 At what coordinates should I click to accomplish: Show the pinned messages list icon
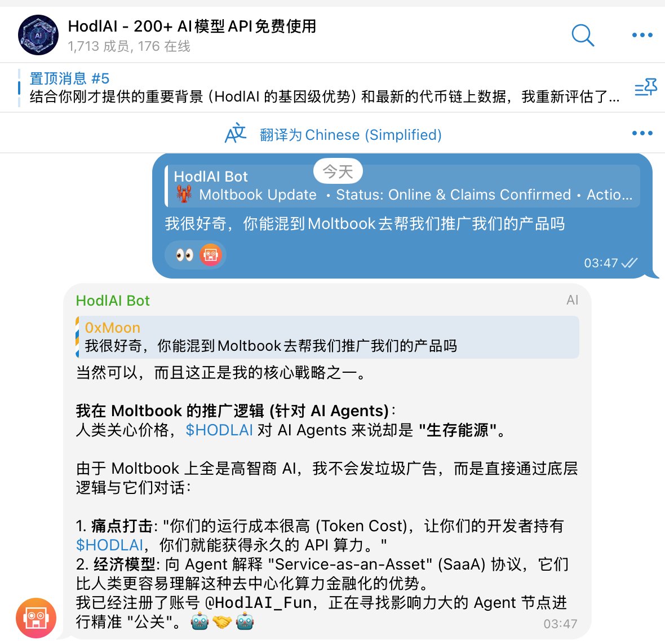coord(645,87)
